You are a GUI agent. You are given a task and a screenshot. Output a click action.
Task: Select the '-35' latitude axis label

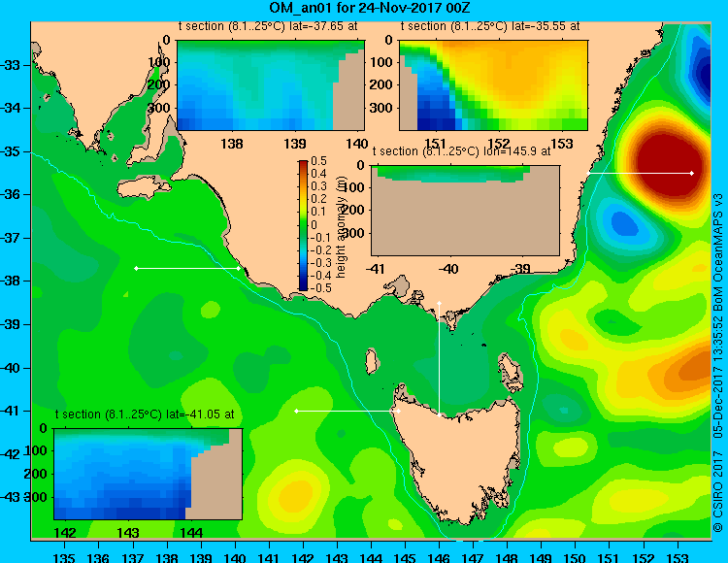pyautogui.click(x=11, y=151)
